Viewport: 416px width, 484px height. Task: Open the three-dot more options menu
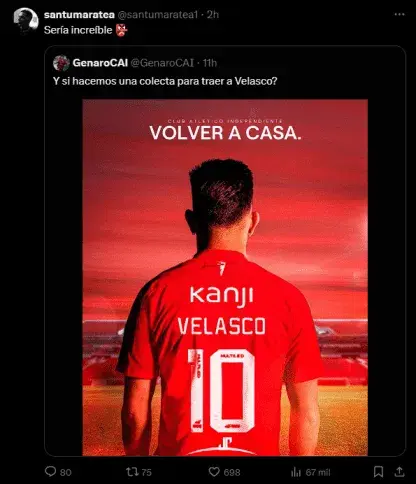point(399,14)
